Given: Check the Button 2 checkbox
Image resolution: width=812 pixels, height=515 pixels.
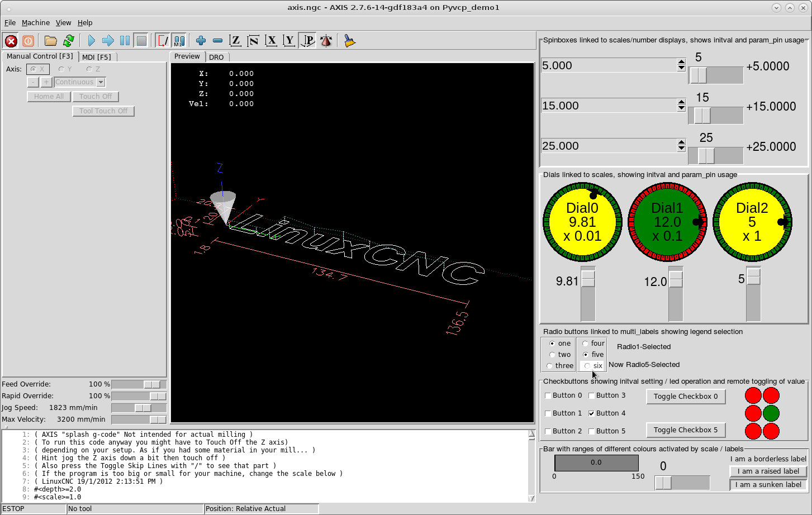Looking at the screenshot, I should tap(548, 431).
